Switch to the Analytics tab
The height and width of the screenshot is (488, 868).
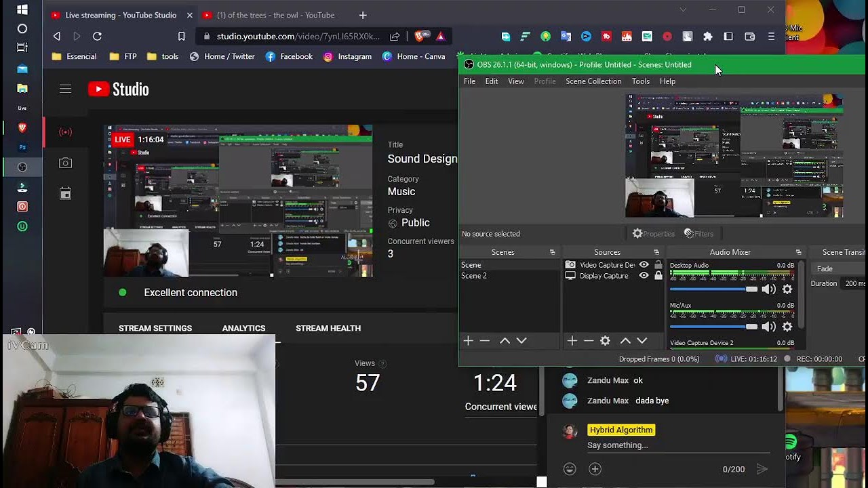tap(244, 328)
